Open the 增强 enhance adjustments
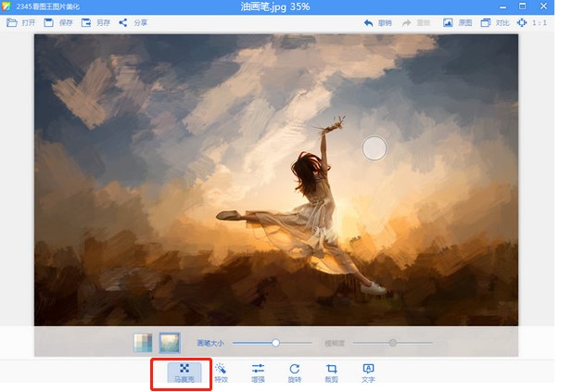 tap(258, 373)
